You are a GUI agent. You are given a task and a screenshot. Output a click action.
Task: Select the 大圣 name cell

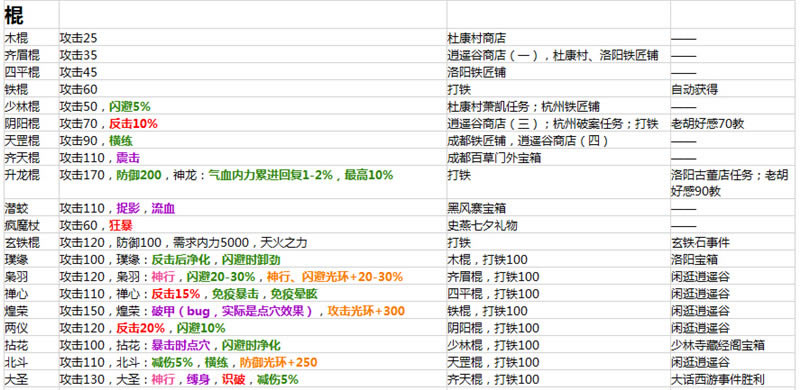pos(31,380)
